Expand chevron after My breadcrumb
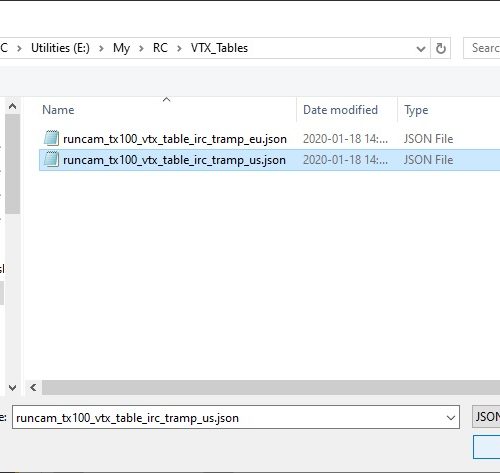This screenshot has width=500, height=473. [x=141, y=49]
